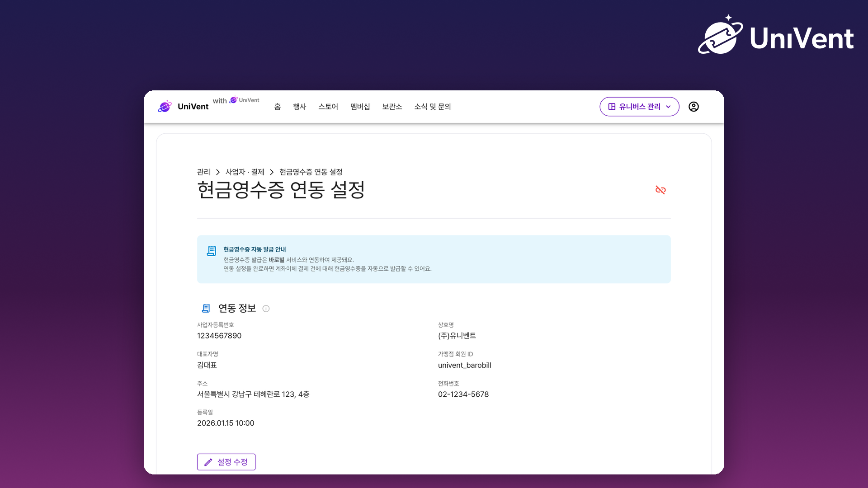Open the 보관소 menu item
This screenshot has width=868, height=488.
(392, 107)
